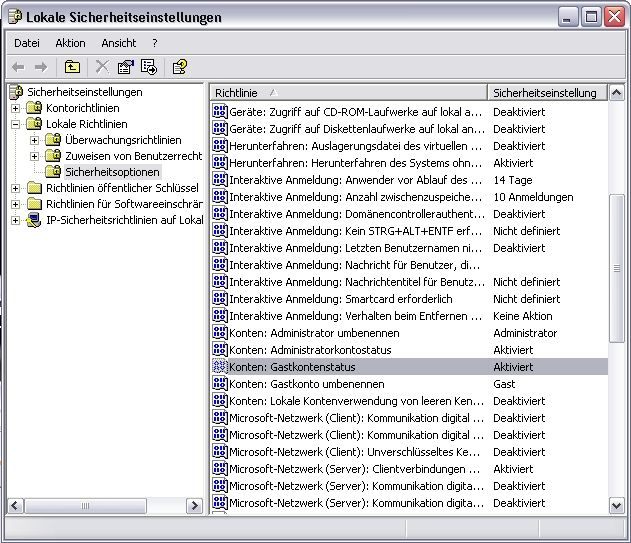Click the Forward arrow toolbar icon
Screen dimensions: 631x543
pyautogui.click(x=41, y=67)
